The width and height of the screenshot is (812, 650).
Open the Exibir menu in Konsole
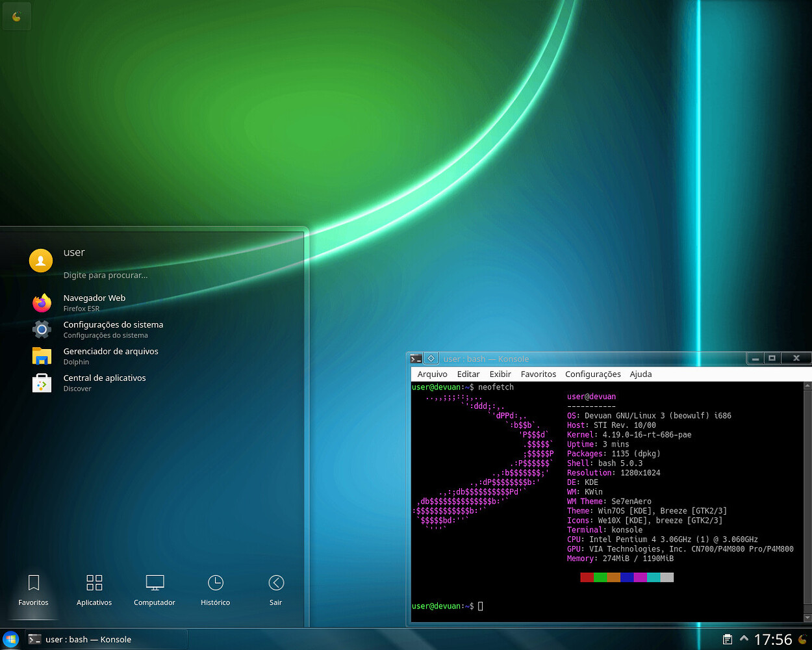coord(500,374)
